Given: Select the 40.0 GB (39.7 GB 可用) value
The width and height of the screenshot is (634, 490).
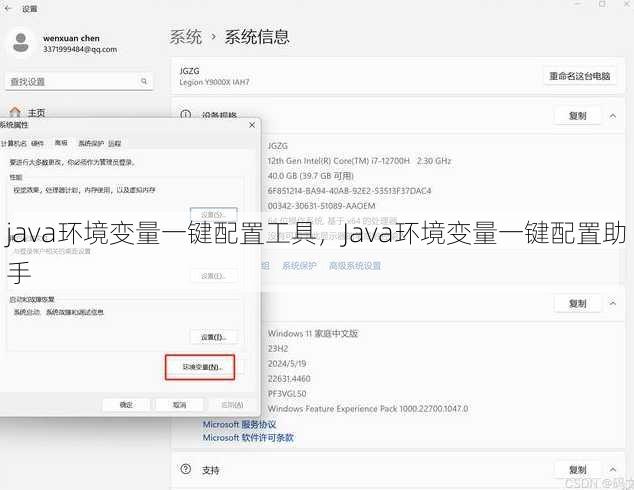Looking at the screenshot, I should coord(311,176).
